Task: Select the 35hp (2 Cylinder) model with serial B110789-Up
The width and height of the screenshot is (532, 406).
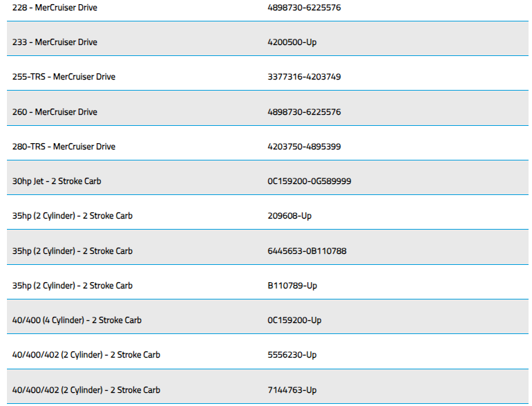Action: [x=73, y=286]
